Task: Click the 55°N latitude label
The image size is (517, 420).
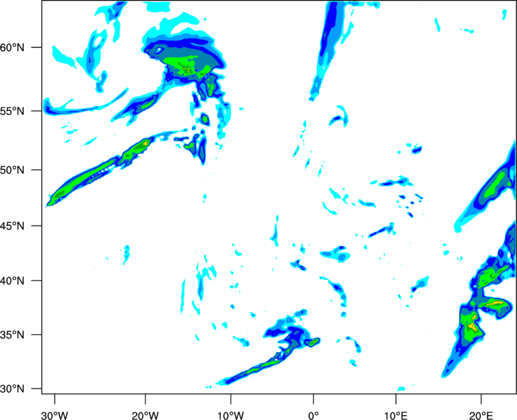Action: pos(12,111)
